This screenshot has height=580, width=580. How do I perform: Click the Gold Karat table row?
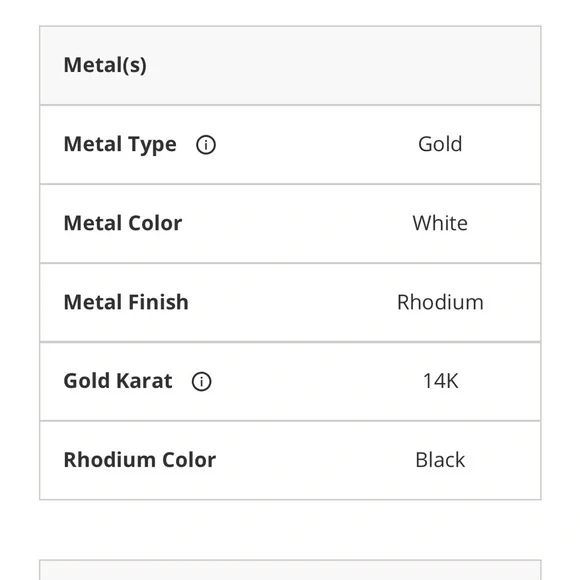(x=290, y=381)
